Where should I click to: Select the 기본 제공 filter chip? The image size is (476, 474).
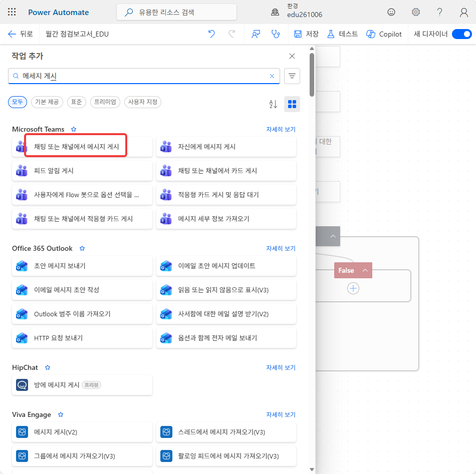point(47,102)
